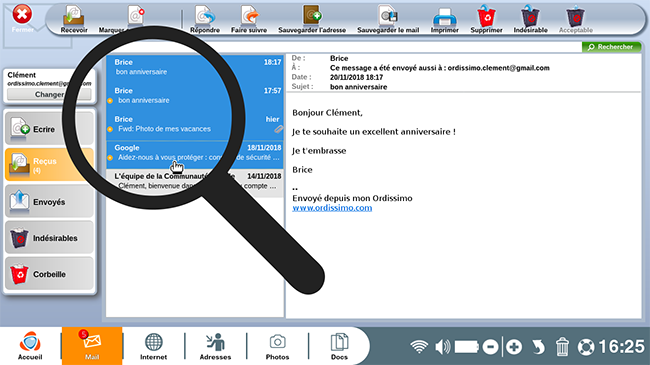Open Ecrire to compose a mail
Viewport: 650px width, 365px height.
click(x=49, y=129)
